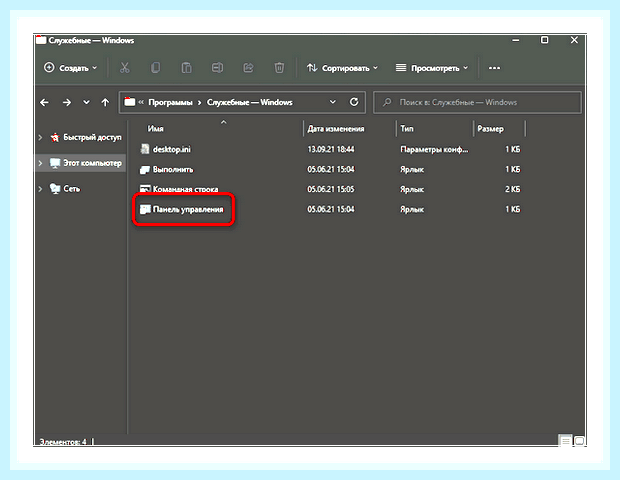Viewport: 620px width, 480px height.
Task: Select Сеть in navigation pane
Action: [72, 189]
